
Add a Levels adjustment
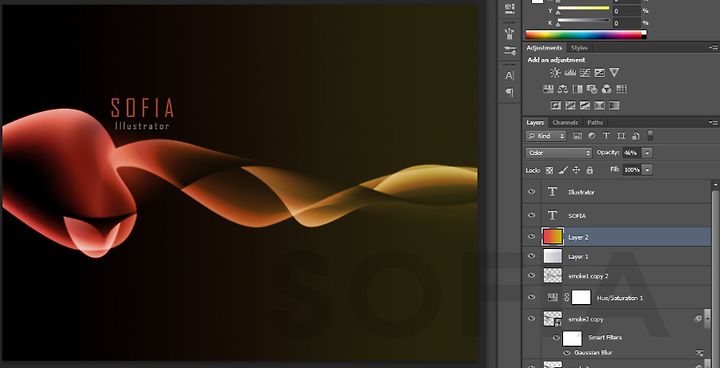click(570, 73)
